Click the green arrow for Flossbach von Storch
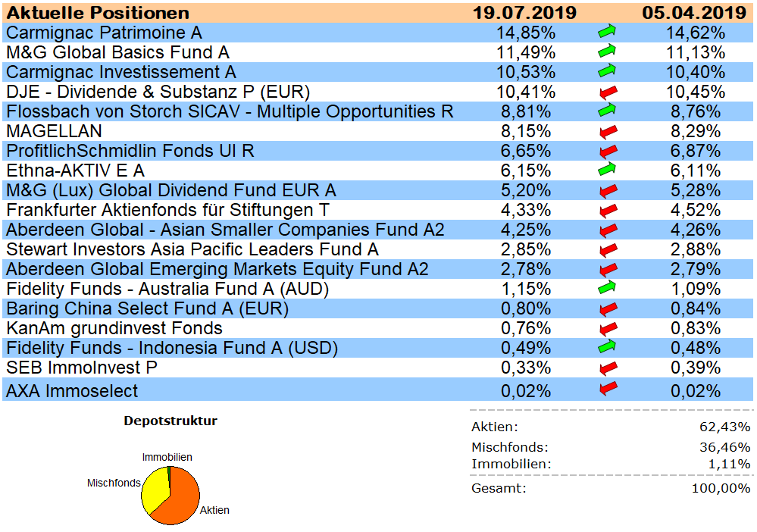 607,111
